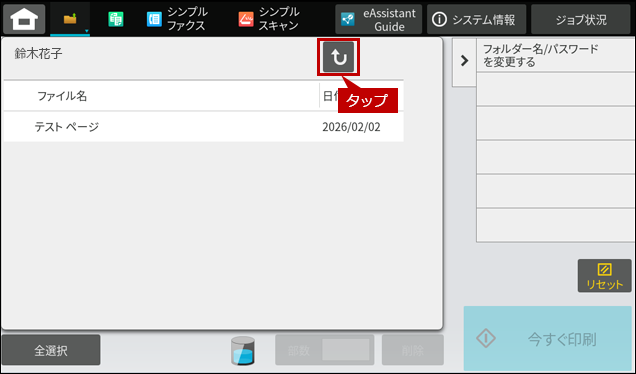Tap the システム情報 info circle icon
Screen dimensions: 636x374
(x=439, y=19)
